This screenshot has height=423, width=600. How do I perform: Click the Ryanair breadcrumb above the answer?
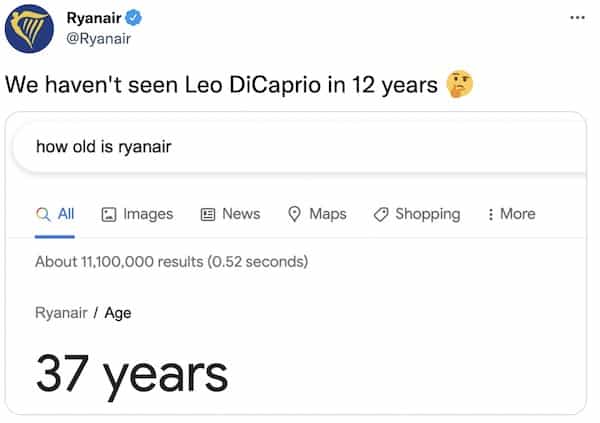(x=60, y=313)
